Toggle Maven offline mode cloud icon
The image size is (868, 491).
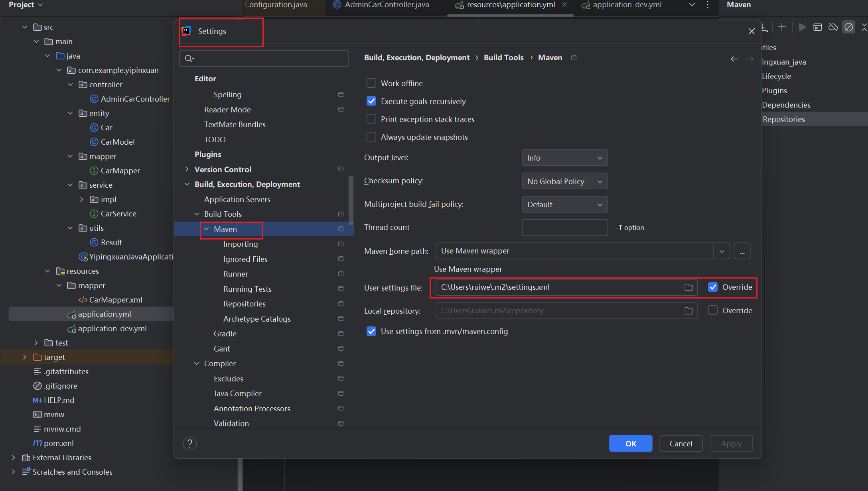pyautogui.click(x=833, y=27)
